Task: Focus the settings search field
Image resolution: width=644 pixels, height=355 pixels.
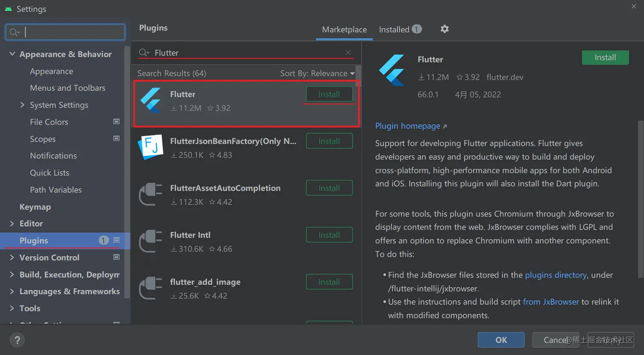Action: click(x=65, y=32)
